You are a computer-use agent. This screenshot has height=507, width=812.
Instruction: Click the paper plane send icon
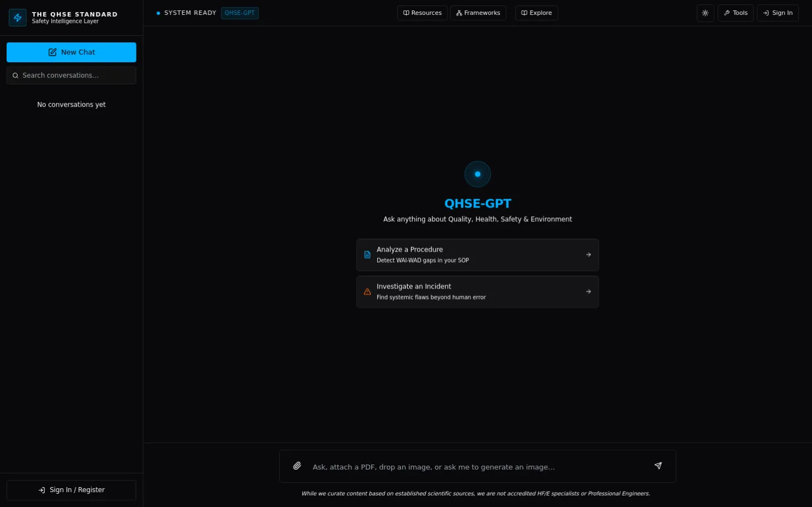click(x=658, y=466)
